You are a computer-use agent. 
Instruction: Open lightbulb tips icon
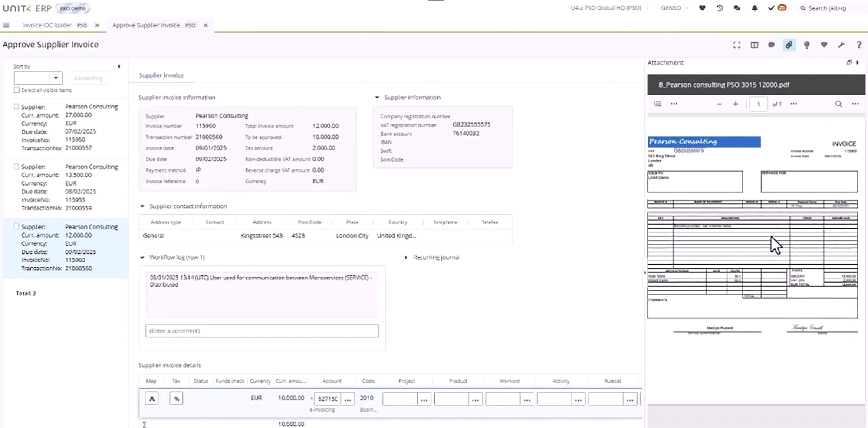coord(806,45)
